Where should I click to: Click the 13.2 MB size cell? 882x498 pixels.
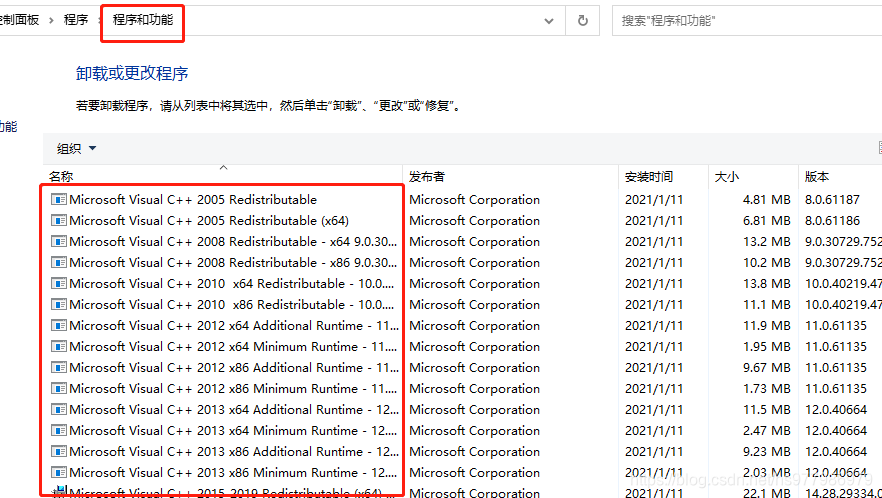coord(767,241)
